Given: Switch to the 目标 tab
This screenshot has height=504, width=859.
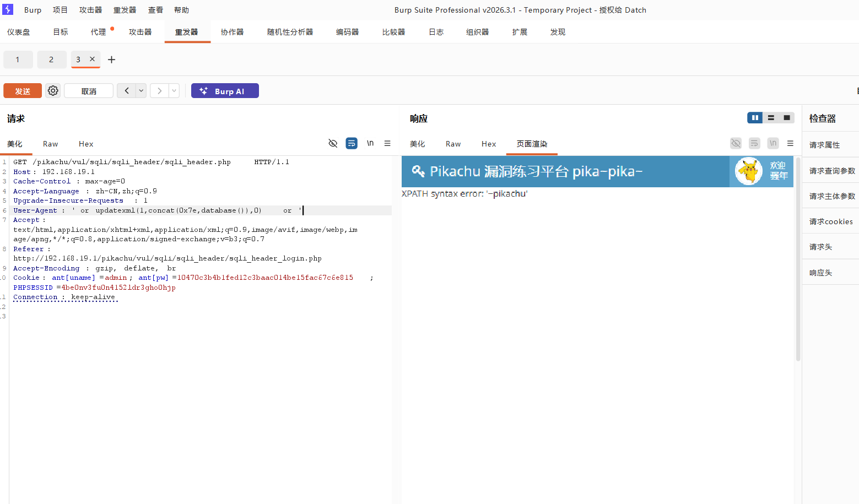Looking at the screenshot, I should (x=61, y=32).
